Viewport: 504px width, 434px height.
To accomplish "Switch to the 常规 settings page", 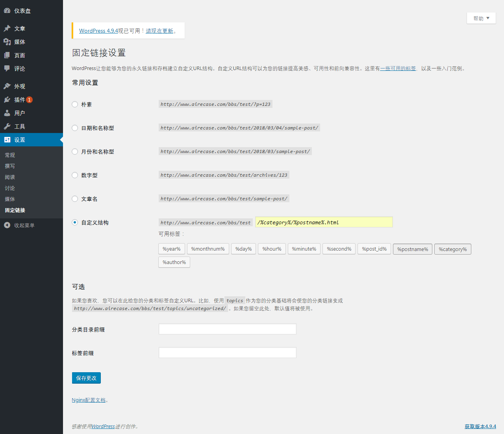I will pos(10,155).
